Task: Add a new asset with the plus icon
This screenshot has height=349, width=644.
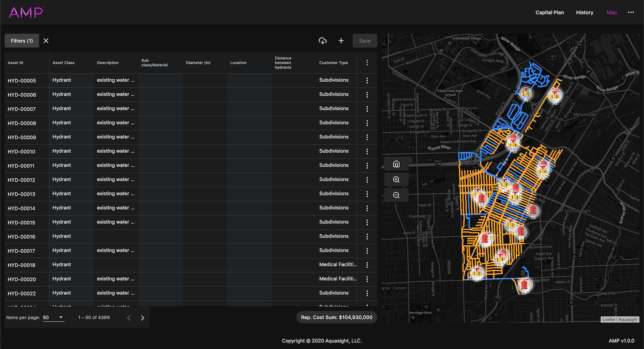Action: tap(341, 41)
